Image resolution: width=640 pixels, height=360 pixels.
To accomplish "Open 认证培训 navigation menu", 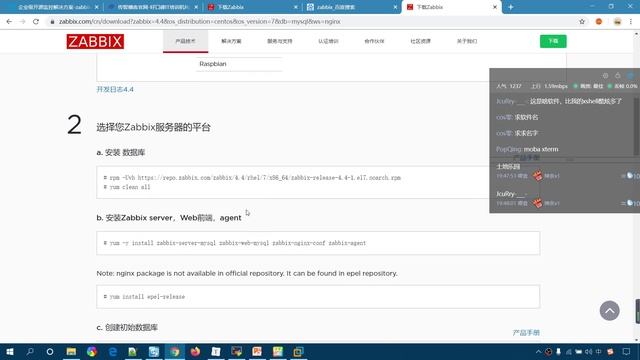I will (328, 41).
